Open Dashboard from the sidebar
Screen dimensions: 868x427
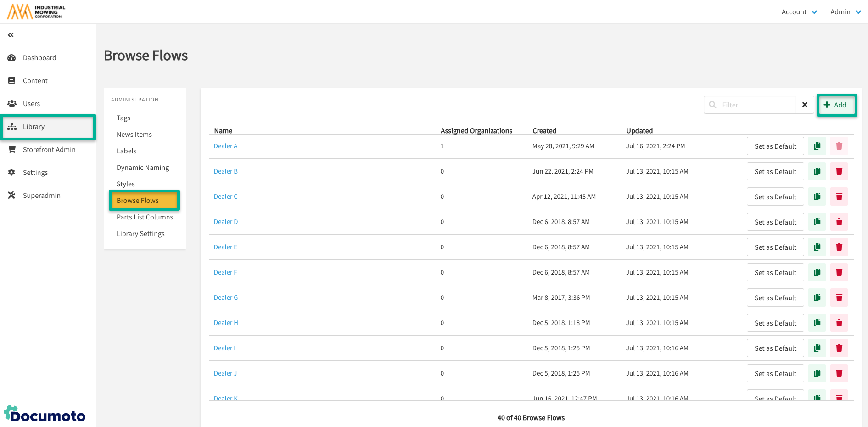[39, 58]
